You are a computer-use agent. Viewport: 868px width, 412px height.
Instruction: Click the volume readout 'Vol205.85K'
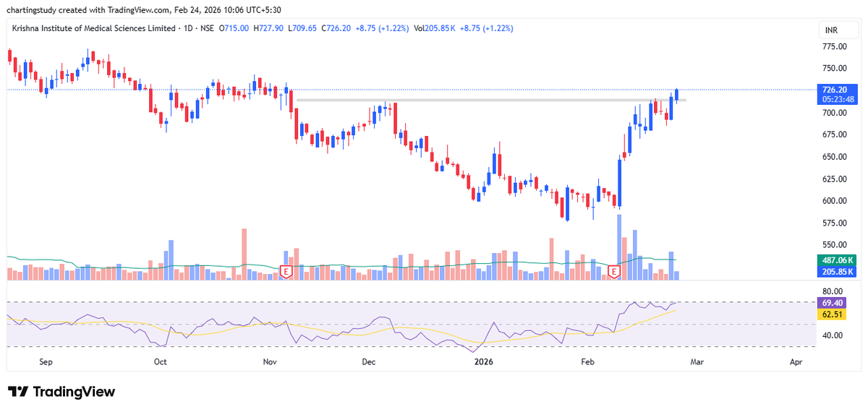click(x=435, y=28)
